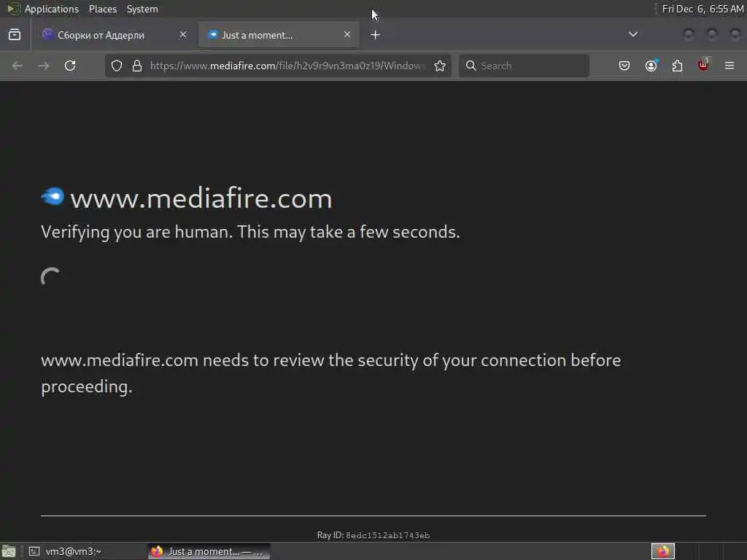List all tabs dropdown arrow
The height and width of the screenshot is (560, 747).
(633, 34)
